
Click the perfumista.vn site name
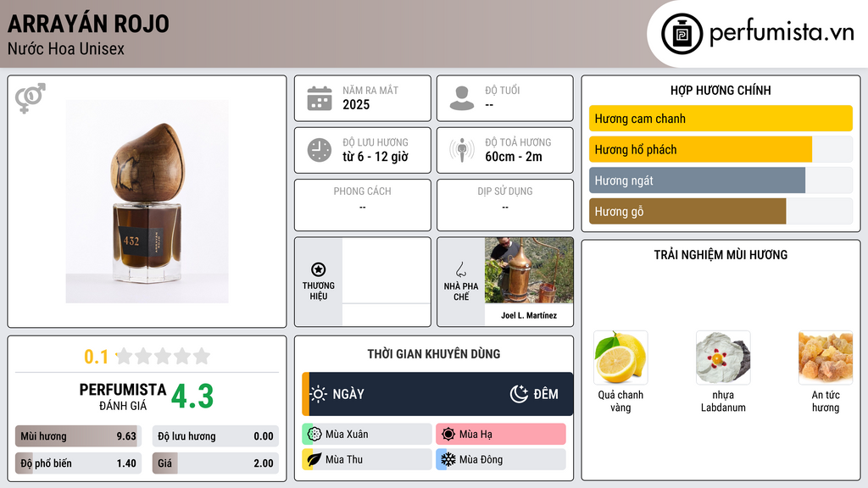[x=782, y=32]
